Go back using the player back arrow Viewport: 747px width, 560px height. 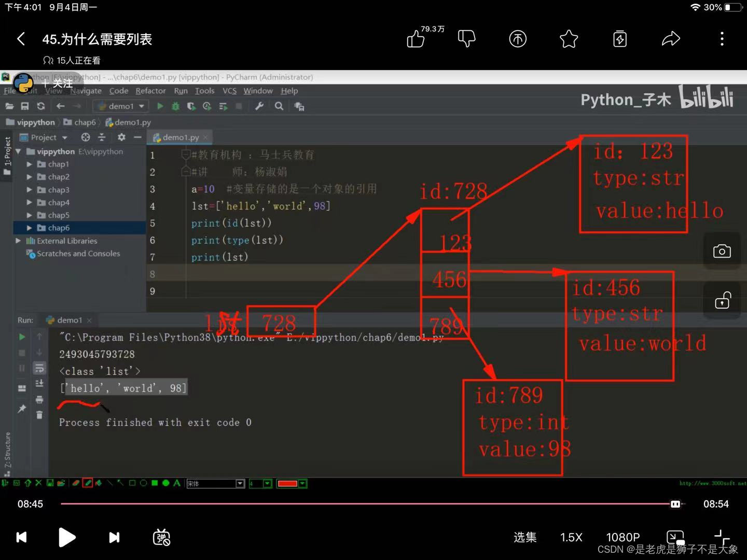pyautogui.click(x=21, y=39)
